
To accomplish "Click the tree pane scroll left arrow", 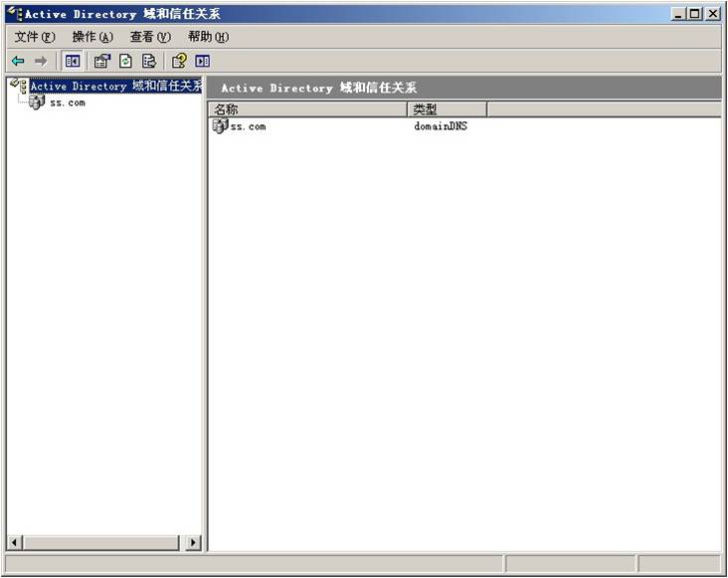I will (x=15, y=542).
